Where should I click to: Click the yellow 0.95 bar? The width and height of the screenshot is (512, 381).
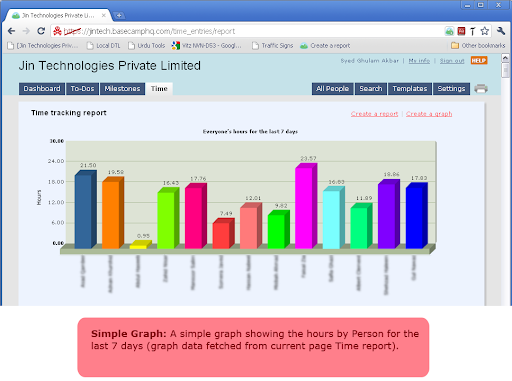coord(140,245)
